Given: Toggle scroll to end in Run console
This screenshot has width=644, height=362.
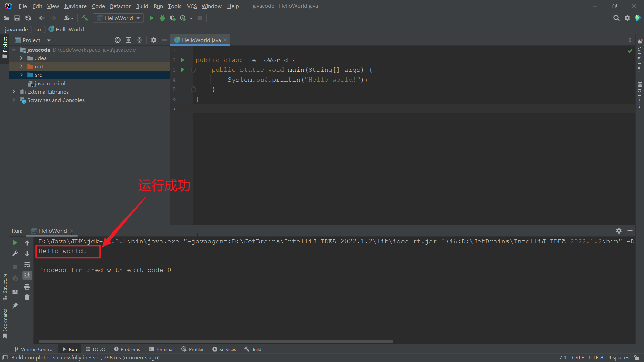Looking at the screenshot, I should [x=27, y=275].
